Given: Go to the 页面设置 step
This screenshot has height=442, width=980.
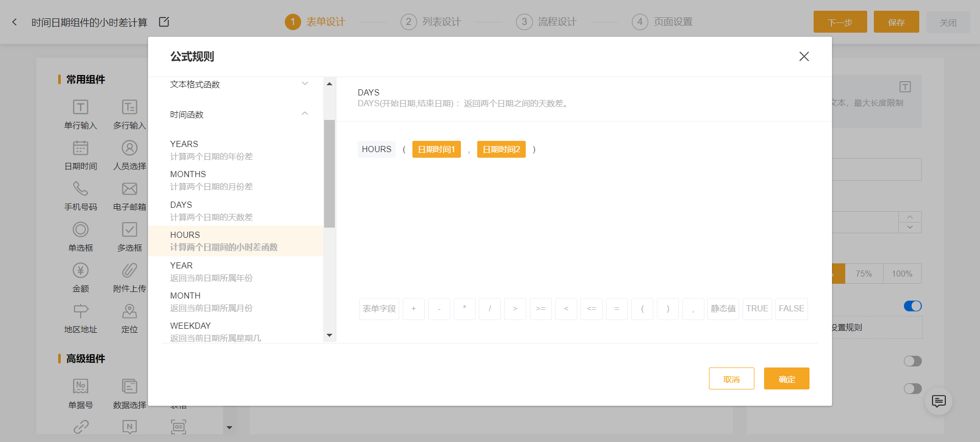Looking at the screenshot, I should 662,22.
